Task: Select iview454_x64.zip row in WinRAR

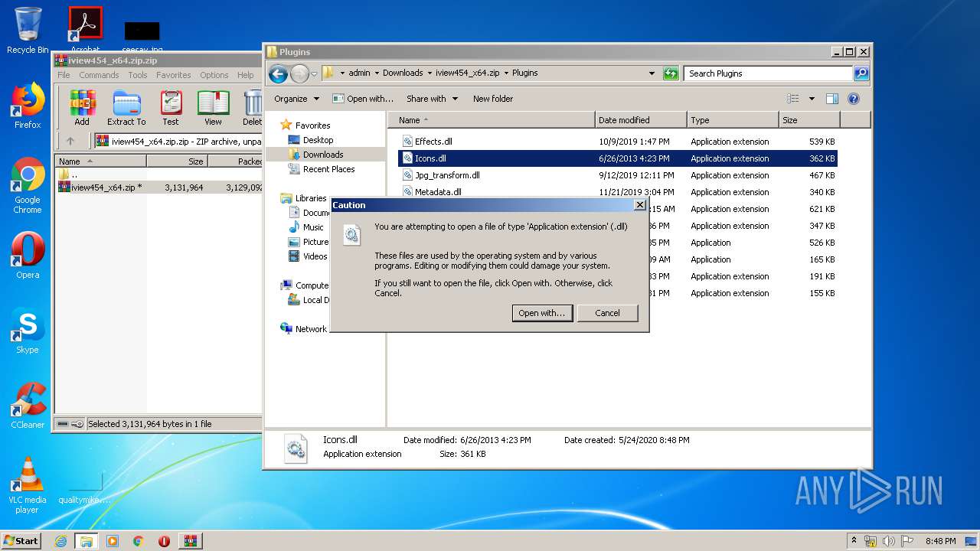Action: (160, 187)
